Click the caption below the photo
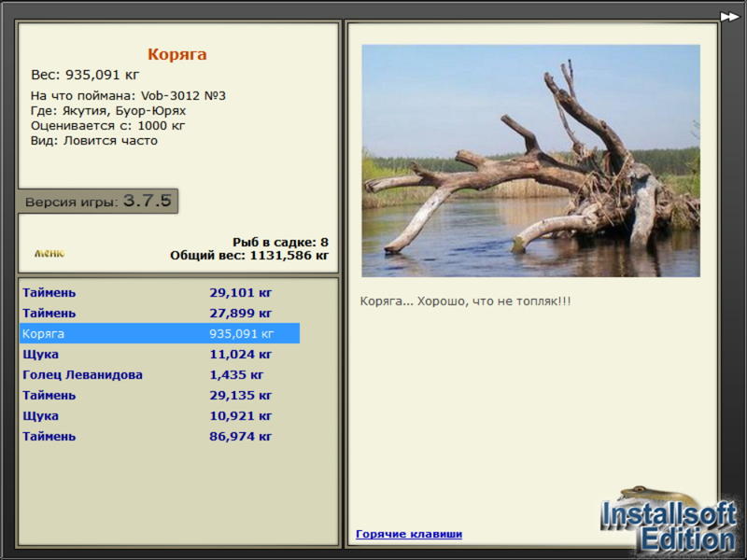 click(x=465, y=301)
